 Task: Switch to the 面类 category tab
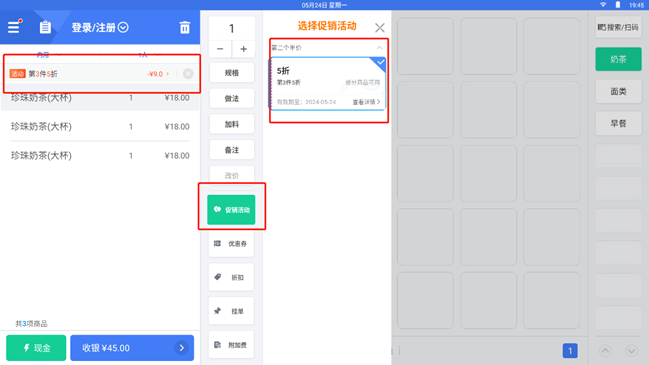pos(618,91)
